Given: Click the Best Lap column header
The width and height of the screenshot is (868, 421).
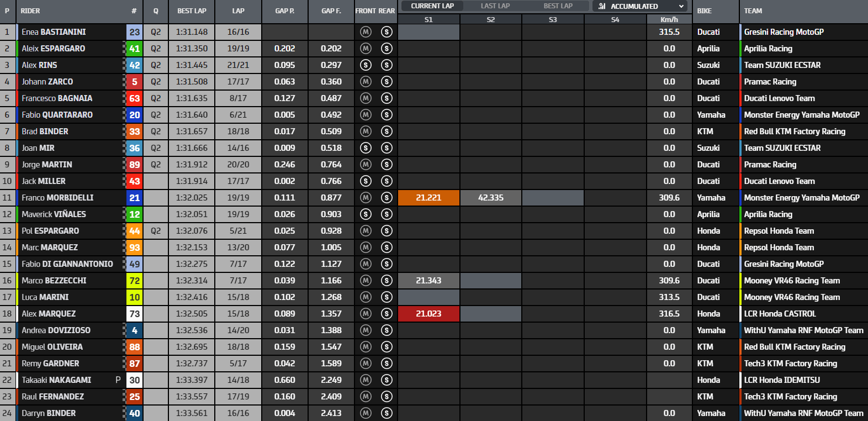Looking at the screenshot, I should (192, 11).
